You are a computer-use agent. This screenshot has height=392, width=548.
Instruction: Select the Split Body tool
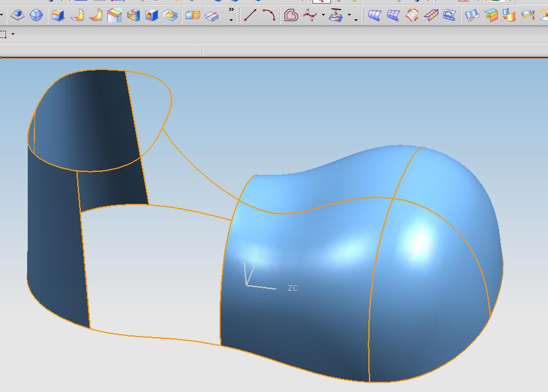coord(212,16)
